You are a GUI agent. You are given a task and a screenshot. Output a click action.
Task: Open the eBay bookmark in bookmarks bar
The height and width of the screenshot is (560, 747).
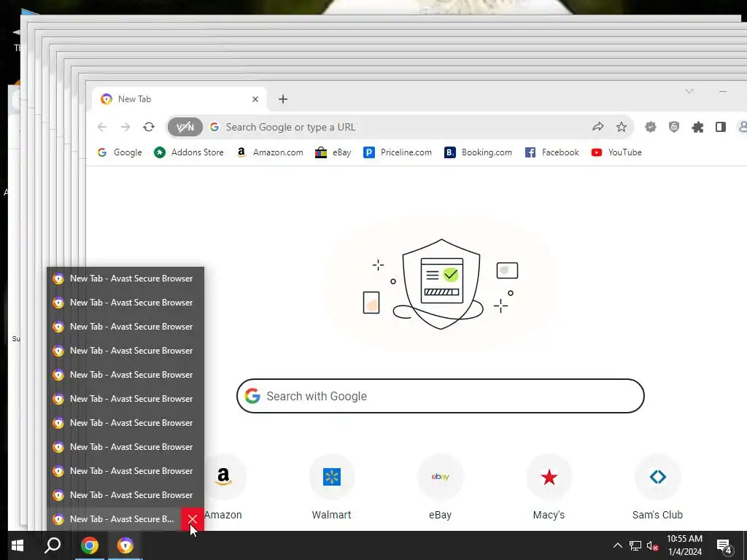[x=333, y=152]
